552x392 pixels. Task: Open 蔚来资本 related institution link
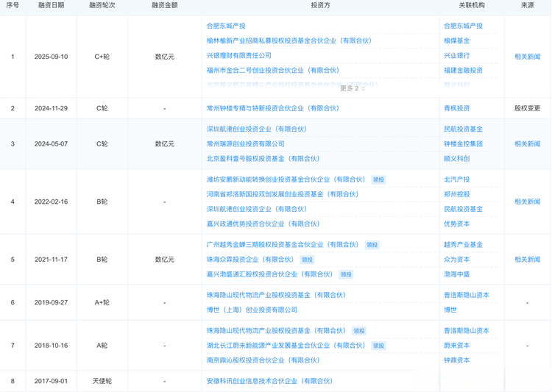coord(456,346)
